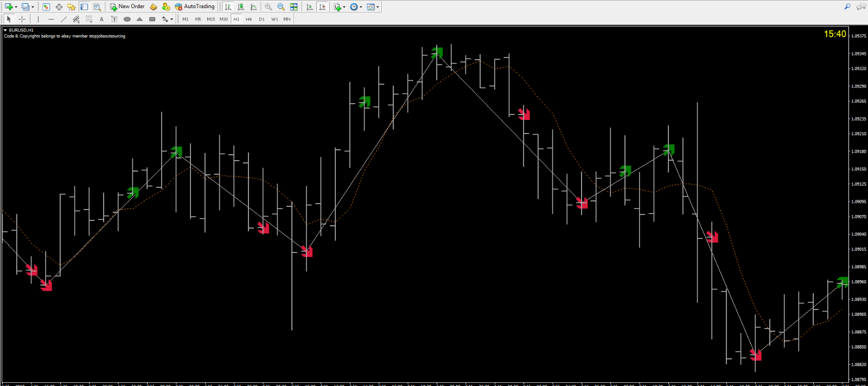This screenshot has width=868, height=386.
Task: Expand the New Chart dropdown arrow
Action: (x=16, y=7)
